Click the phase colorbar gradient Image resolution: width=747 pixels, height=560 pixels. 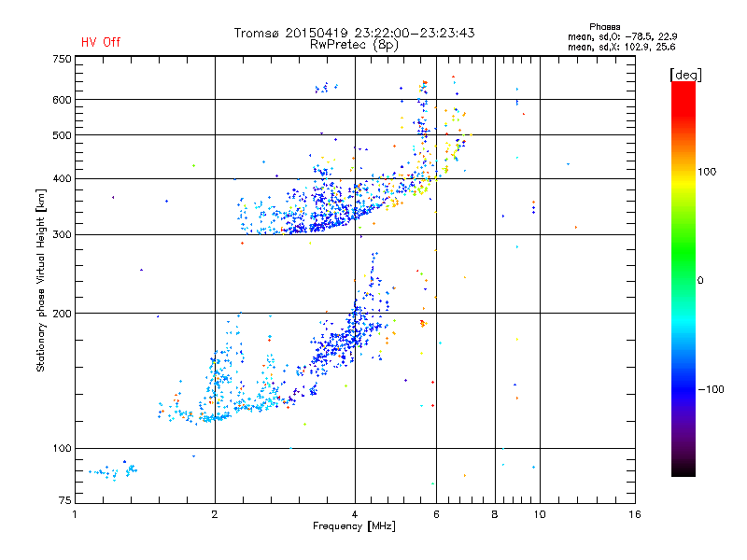tap(684, 279)
